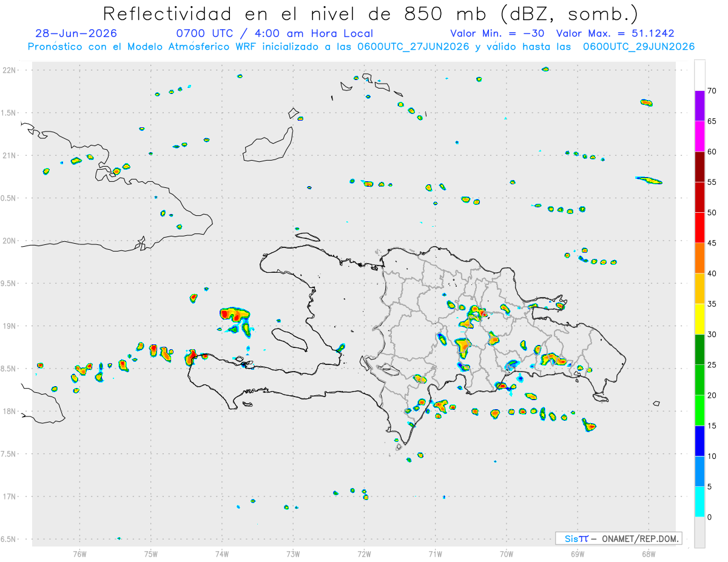Select the '0700 UTC / 4:00 am Hora Local' text

pos(274,33)
